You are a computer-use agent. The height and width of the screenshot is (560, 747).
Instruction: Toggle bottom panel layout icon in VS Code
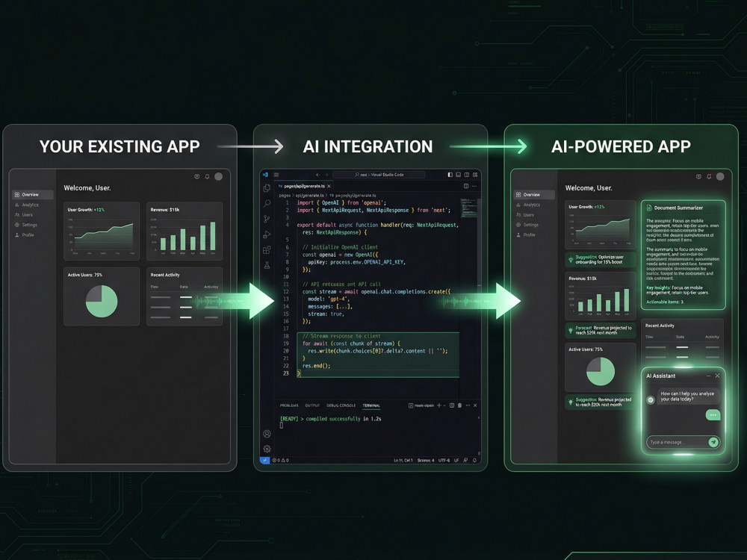[459, 175]
